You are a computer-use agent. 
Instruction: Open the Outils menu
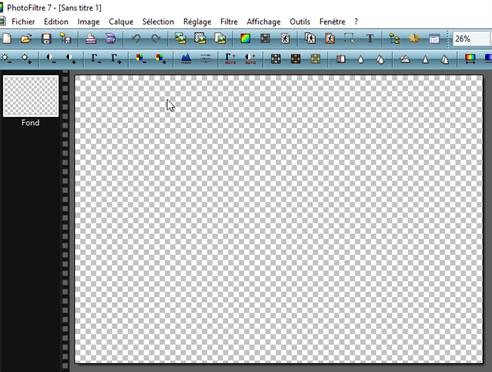coord(300,22)
